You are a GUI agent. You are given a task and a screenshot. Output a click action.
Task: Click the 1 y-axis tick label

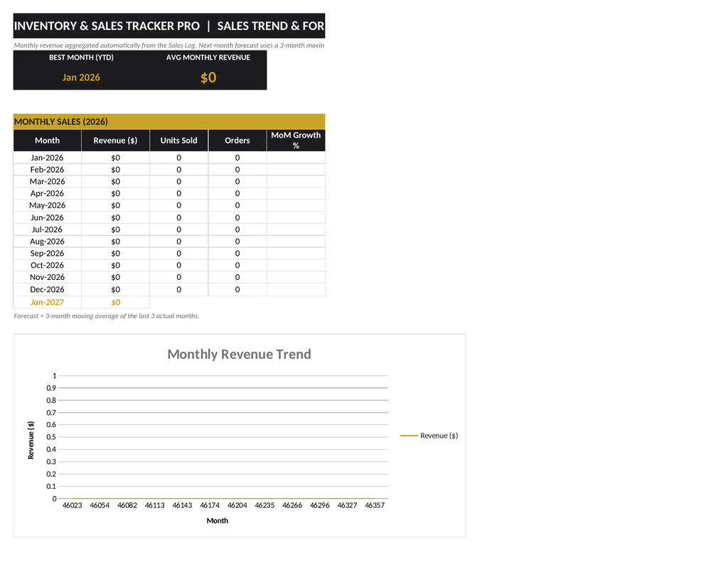pyautogui.click(x=54, y=376)
